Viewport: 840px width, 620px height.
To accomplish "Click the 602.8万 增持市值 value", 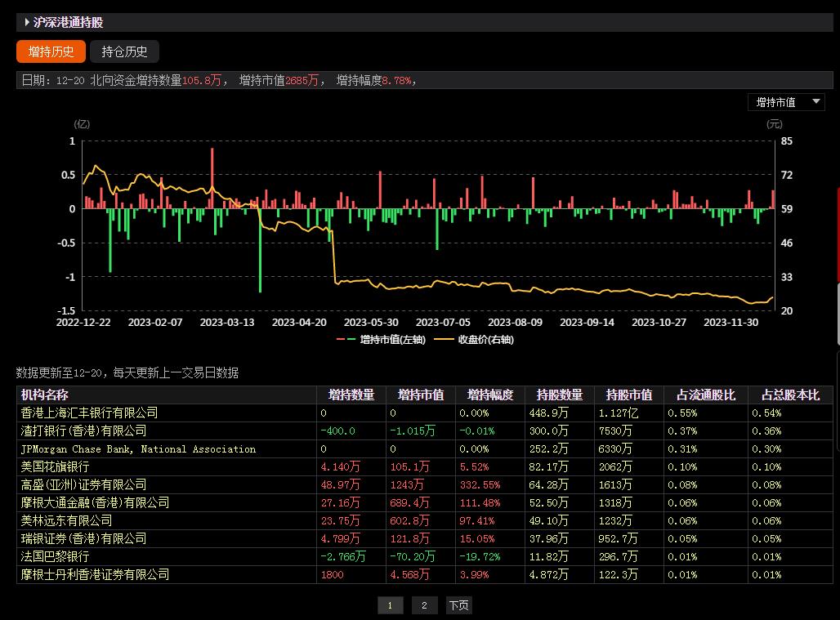I will pyautogui.click(x=410, y=521).
